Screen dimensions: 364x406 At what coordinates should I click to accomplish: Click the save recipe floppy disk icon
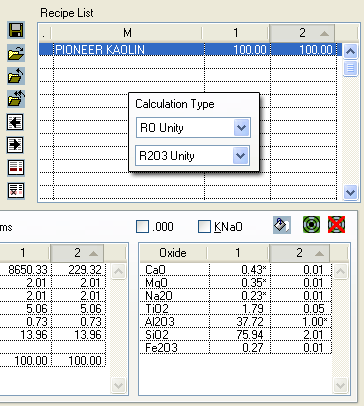(x=16, y=31)
